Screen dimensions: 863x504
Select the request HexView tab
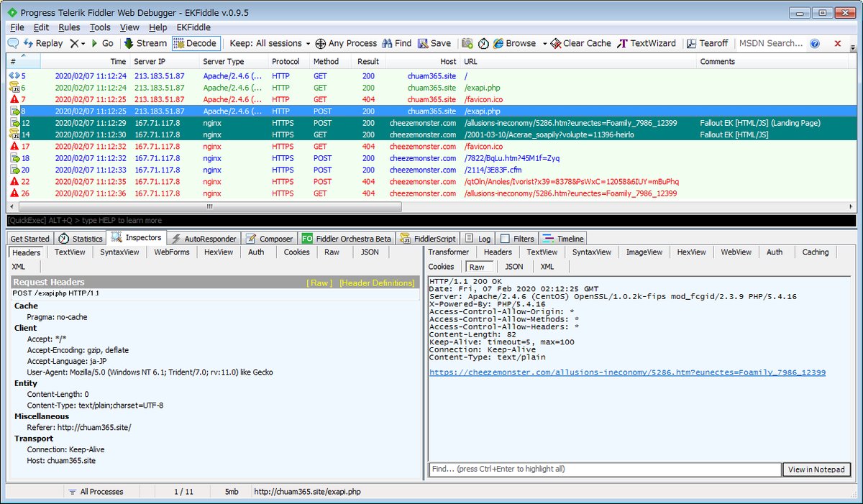click(219, 252)
